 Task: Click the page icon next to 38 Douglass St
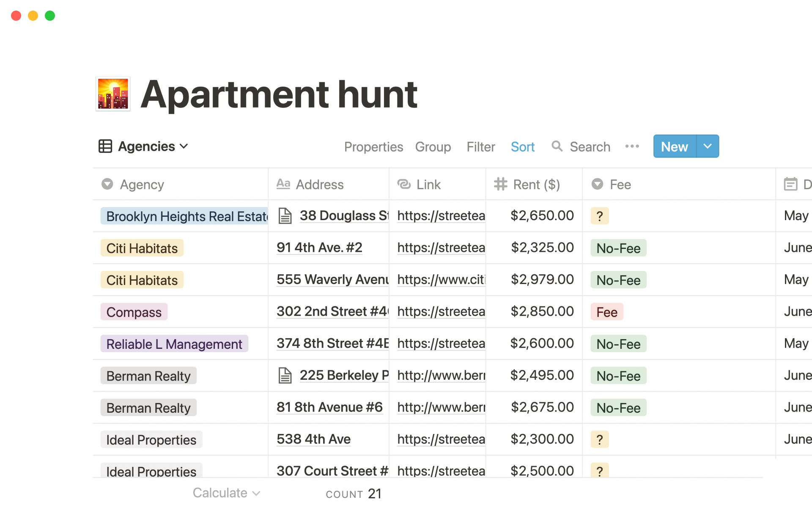pyautogui.click(x=285, y=216)
